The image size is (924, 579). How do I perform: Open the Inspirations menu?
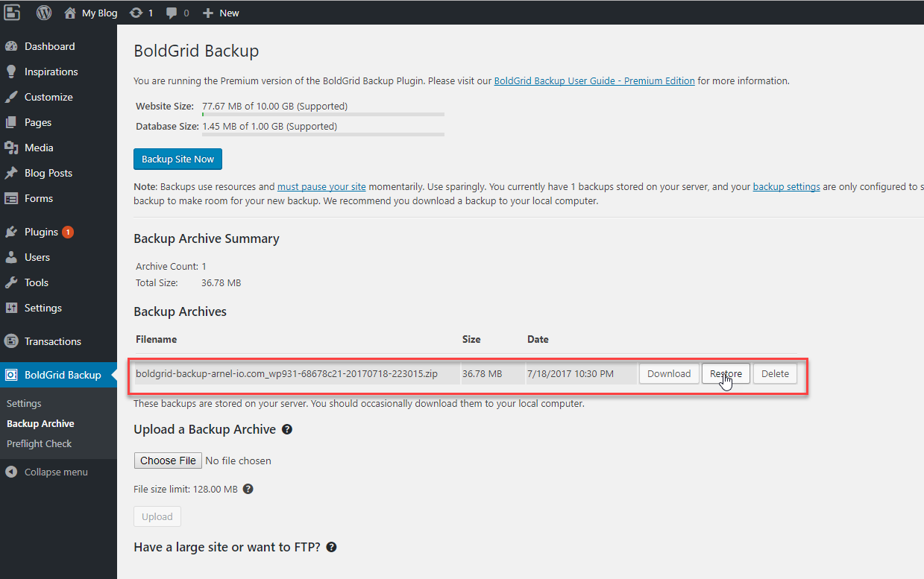58,72
